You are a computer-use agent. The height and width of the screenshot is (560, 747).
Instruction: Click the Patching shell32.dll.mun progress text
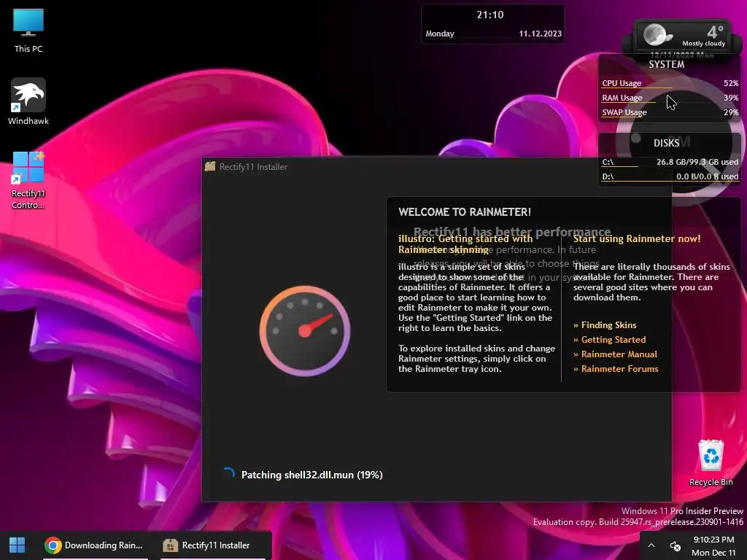click(x=312, y=475)
